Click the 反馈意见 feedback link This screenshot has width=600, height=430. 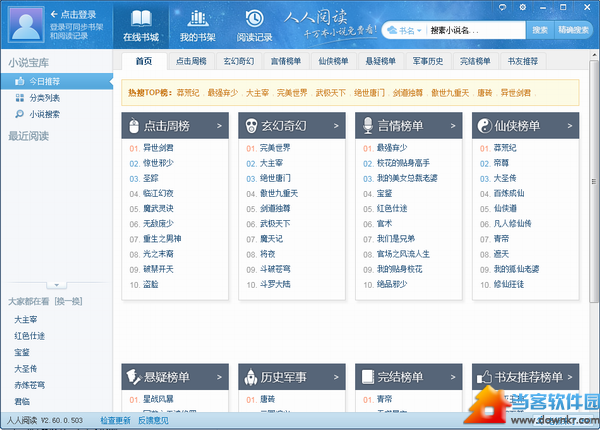(x=153, y=420)
